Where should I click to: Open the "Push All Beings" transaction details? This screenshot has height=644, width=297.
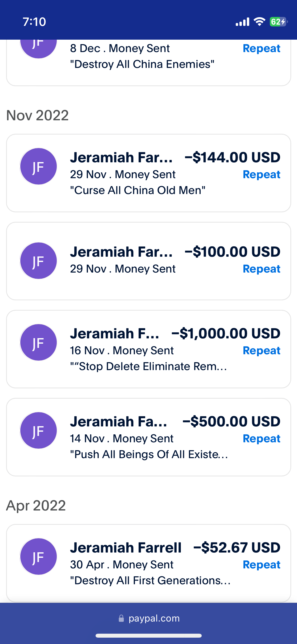[x=149, y=437]
